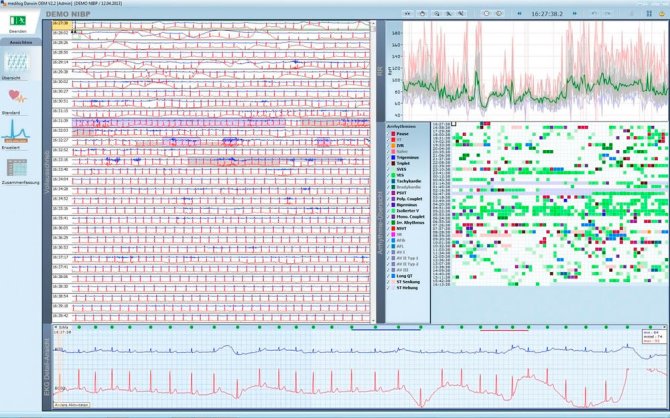Expand the Arrhythmien list header

405,127
